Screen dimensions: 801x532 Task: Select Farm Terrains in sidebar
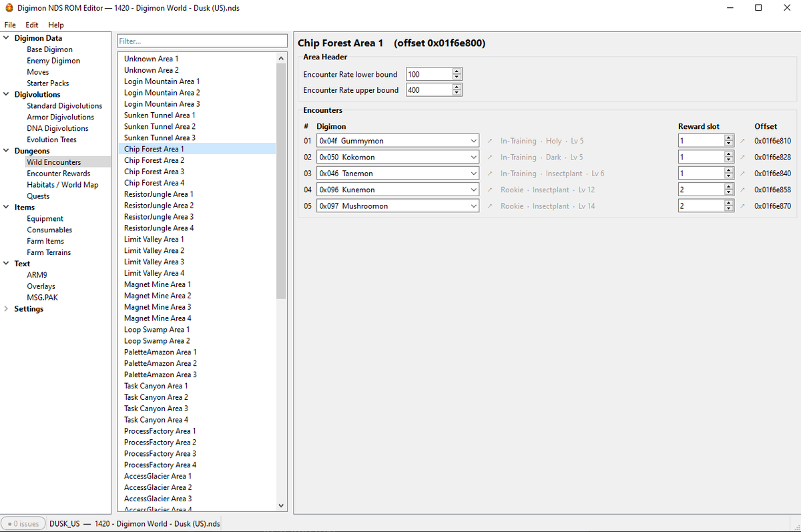tap(49, 252)
